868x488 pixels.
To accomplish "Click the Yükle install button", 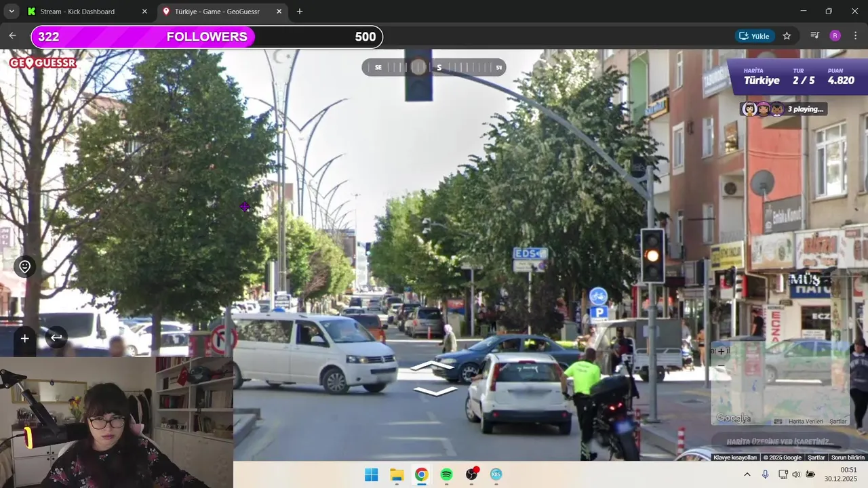I will (x=755, y=36).
